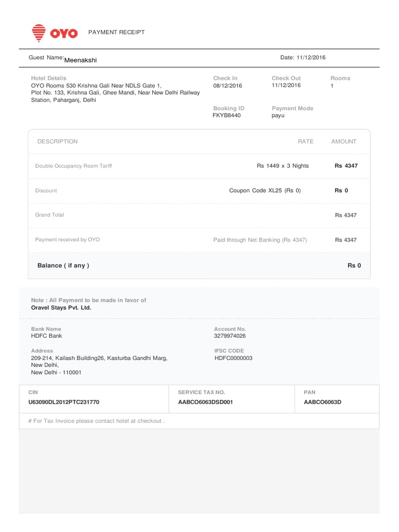399x532 pixels.
Task: Click the receipt date 11/12/2016
Action: pos(310,58)
